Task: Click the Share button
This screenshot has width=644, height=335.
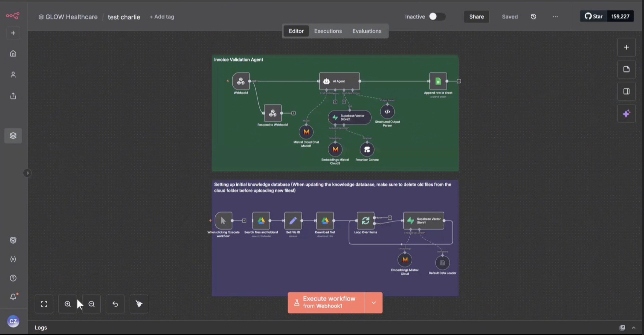Action: [476, 16]
